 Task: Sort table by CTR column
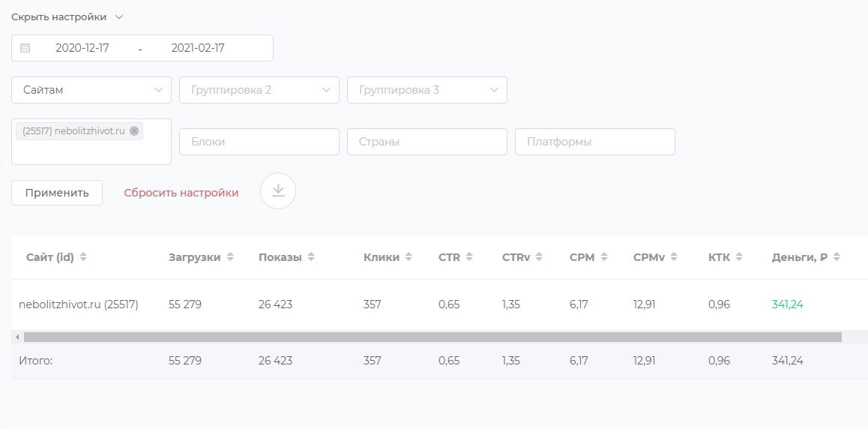click(x=469, y=257)
